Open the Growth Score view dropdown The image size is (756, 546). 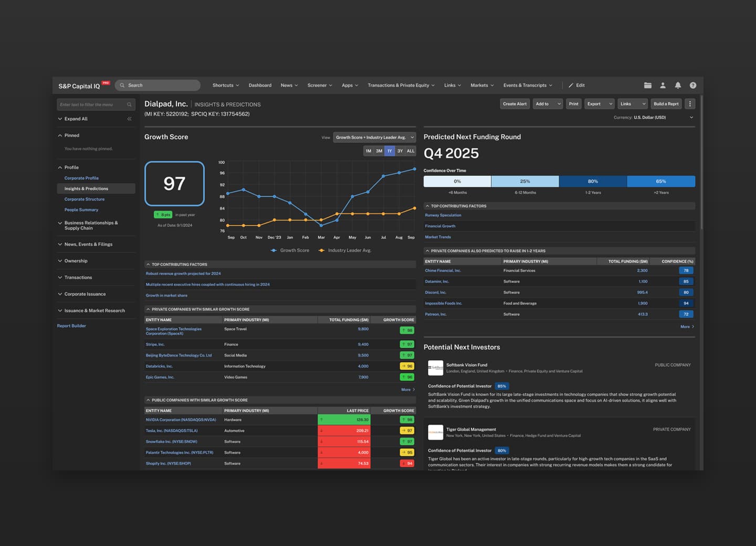[x=374, y=138]
